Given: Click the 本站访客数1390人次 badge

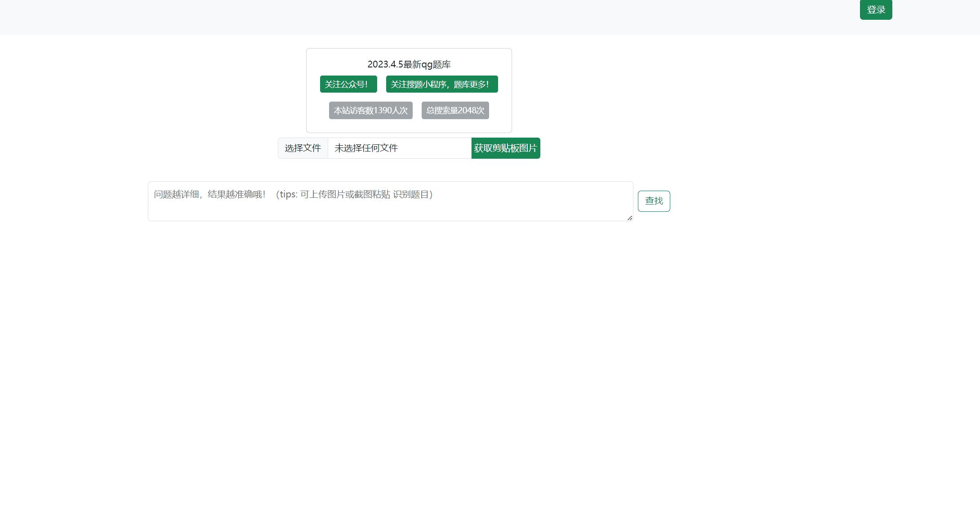Looking at the screenshot, I should 371,110.
